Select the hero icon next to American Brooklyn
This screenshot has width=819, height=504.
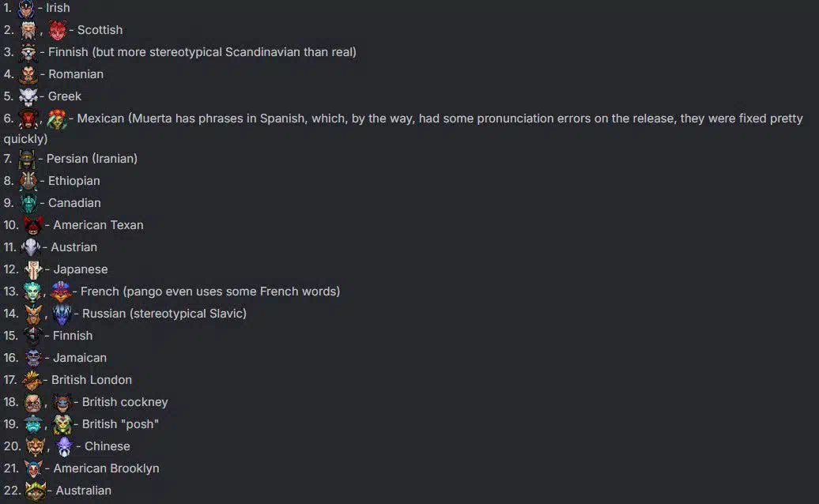(33, 468)
